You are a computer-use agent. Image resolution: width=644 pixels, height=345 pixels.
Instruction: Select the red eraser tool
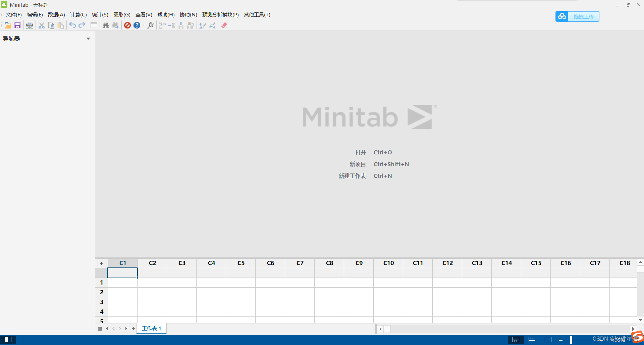[x=224, y=25]
